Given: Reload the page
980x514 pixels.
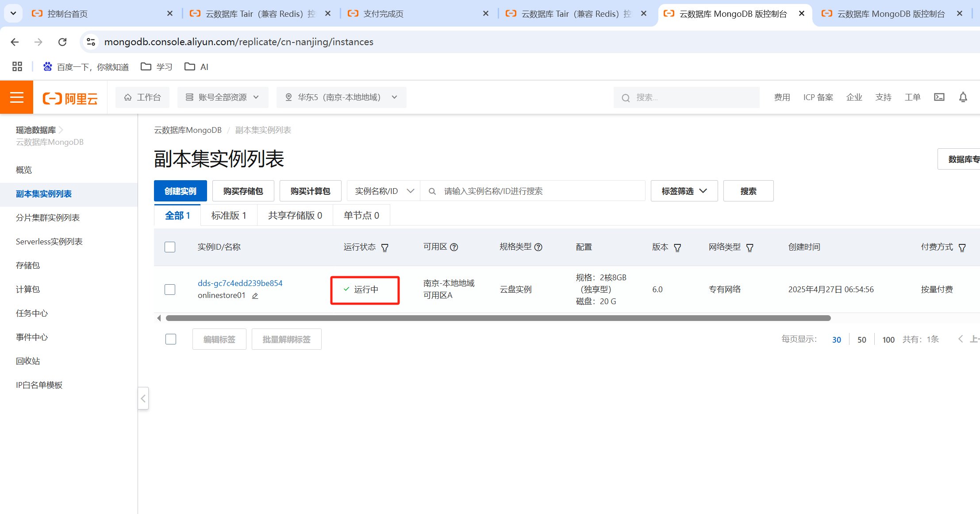Looking at the screenshot, I should (x=62, y=42).
